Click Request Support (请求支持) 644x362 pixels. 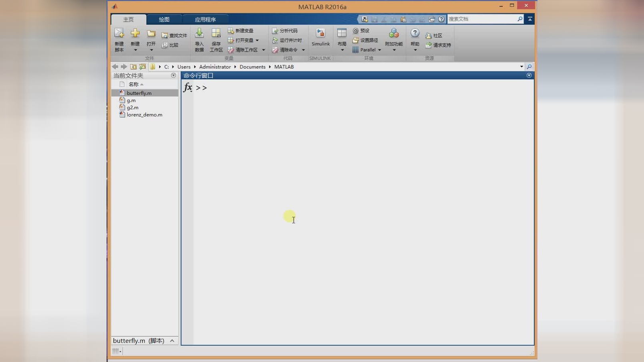[x=438, y=45]
